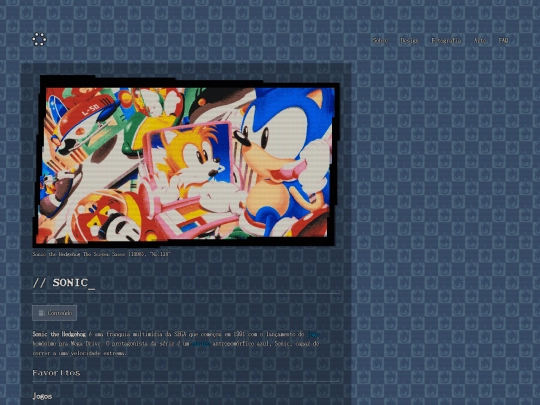Follow the blue 'ouriço' hyperlink
540x405 pixels.
(x=200, y=344)
